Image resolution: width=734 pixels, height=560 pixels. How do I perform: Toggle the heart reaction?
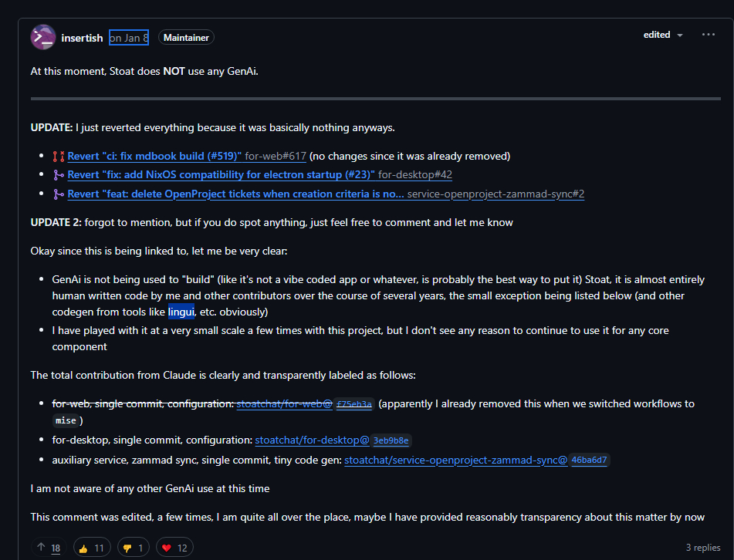click(x=174, y=548)
